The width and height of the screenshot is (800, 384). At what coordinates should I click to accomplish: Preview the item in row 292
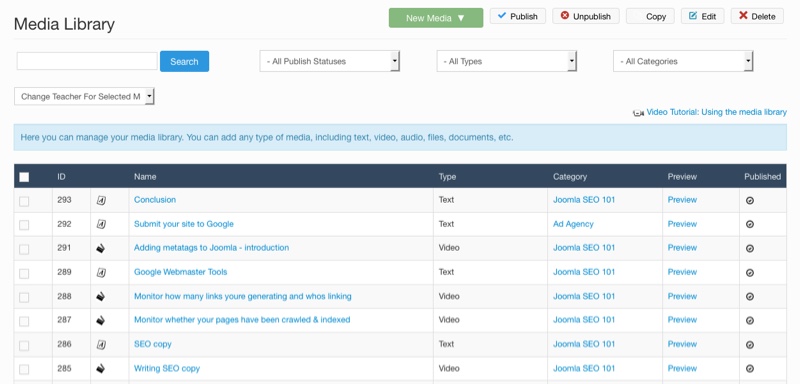click(x=682, y=224)
